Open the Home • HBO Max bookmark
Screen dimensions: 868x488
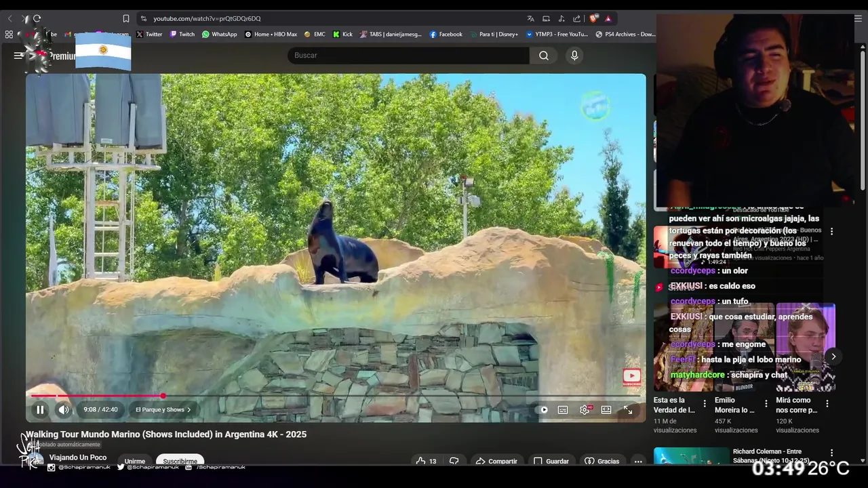click(271, 34)
